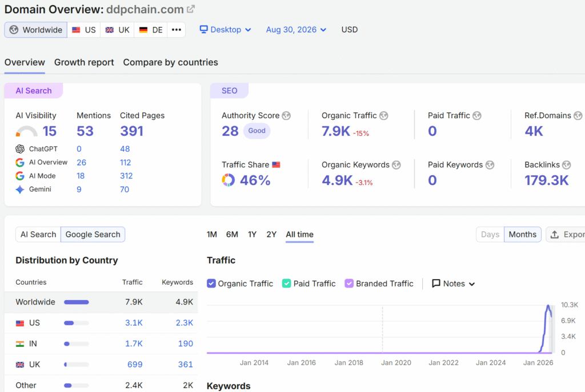Screen dimensions: 585x392
Task: Click globe icon next to Paid Keywords
Action: (x=490, y=165)
